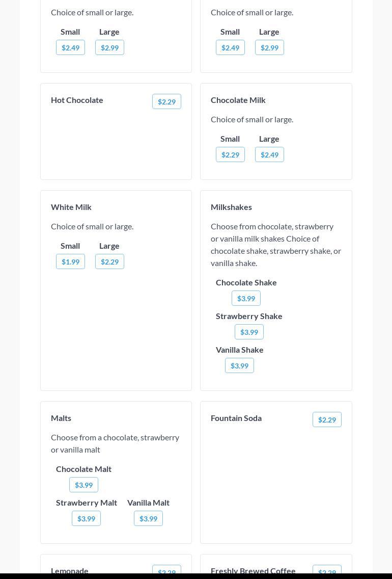Pick the Strawberry Malt $3.99 button
This screenshot has width=392, height=579.
tap(86, 518)
